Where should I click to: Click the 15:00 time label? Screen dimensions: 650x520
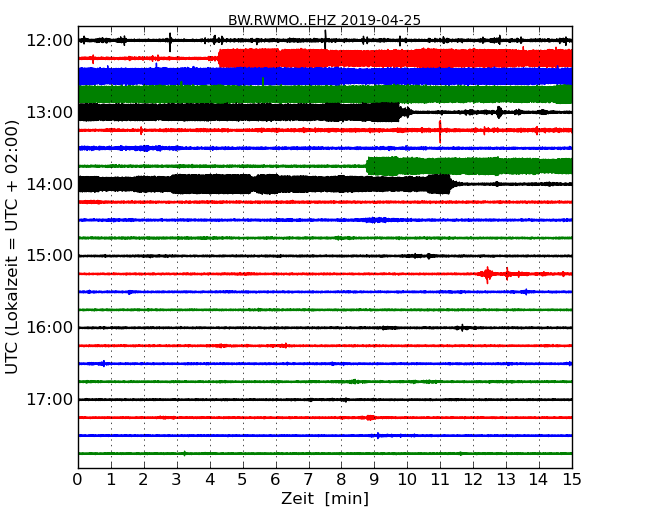pos(50,256)
